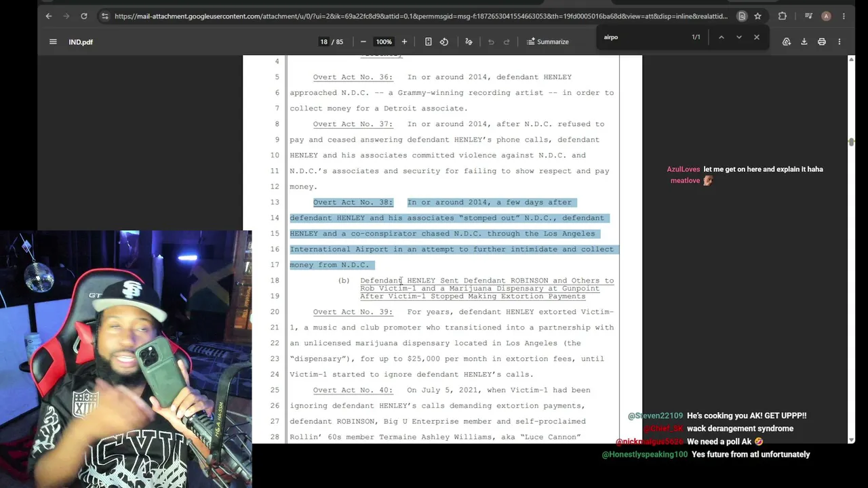Go back to the previous page
This screenshot has height=488, width=868.
tap(49, 16)
